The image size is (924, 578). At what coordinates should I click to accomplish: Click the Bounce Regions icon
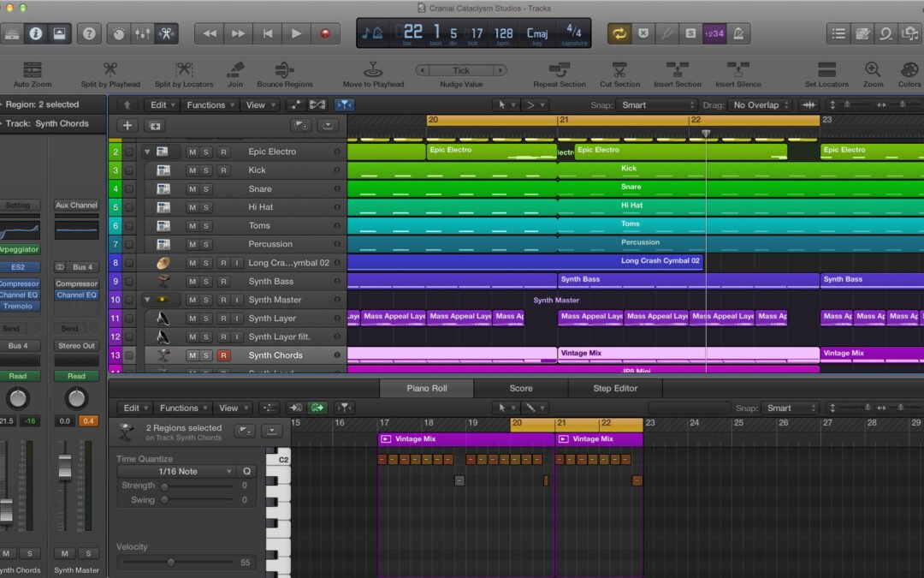pos(285,70)
